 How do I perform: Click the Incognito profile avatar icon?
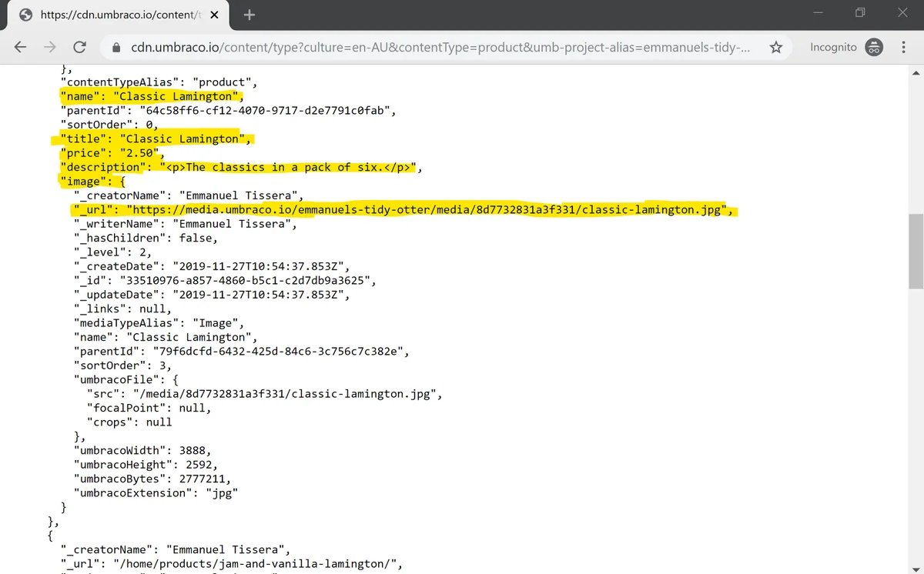click(874, 47)
